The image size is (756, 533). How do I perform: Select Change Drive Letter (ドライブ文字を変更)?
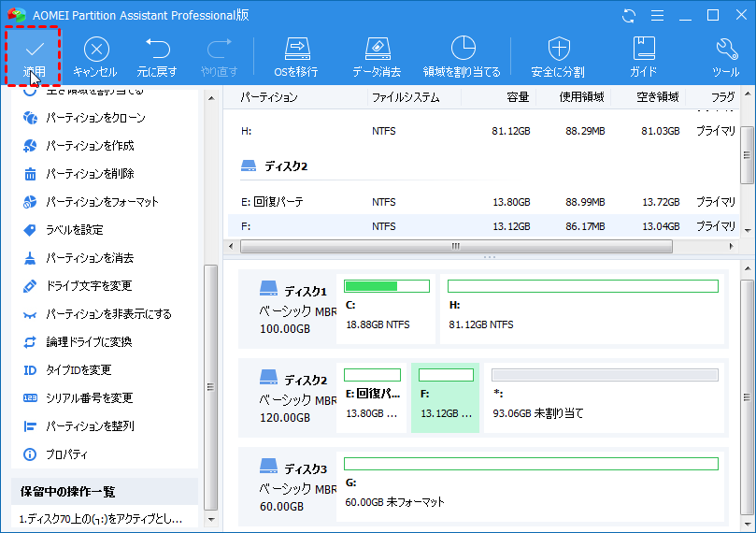(x=78, y=286)
